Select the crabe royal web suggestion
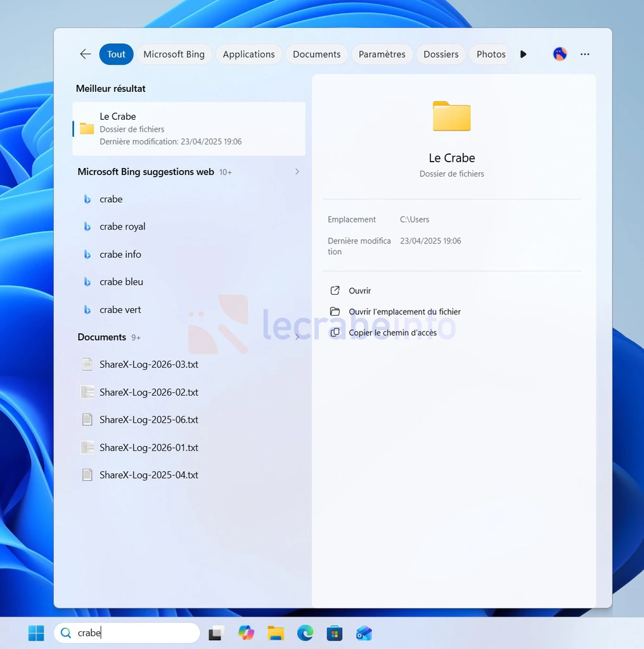 tap(122, 227)
